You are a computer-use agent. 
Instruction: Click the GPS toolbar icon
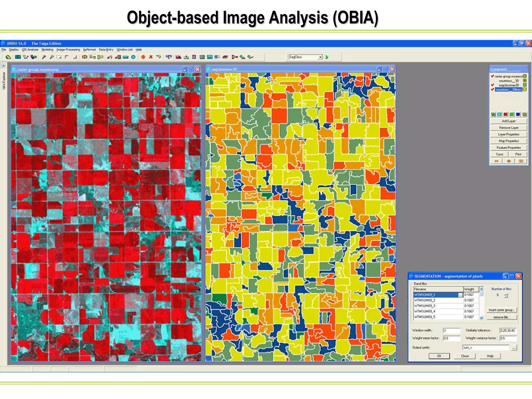(169, 57)
